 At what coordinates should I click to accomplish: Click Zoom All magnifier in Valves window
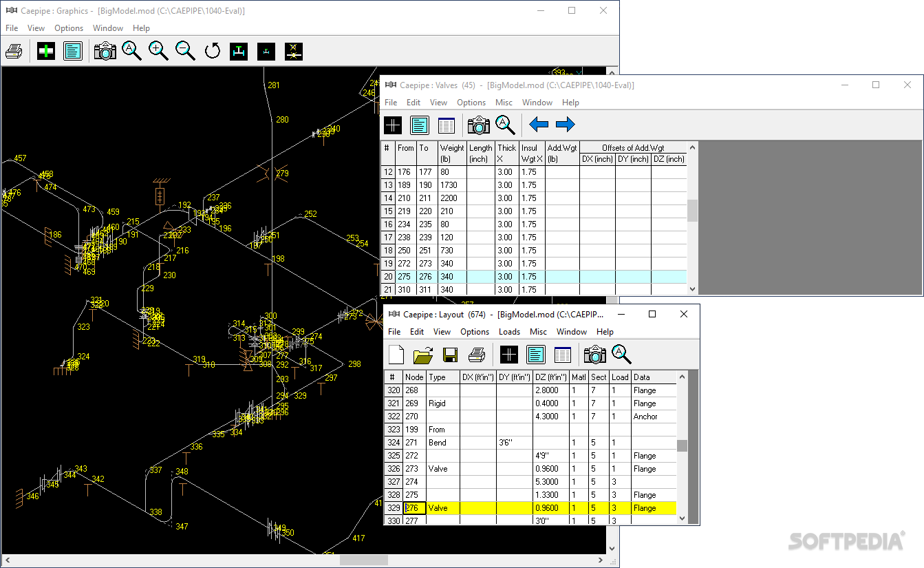click(506, 125)
